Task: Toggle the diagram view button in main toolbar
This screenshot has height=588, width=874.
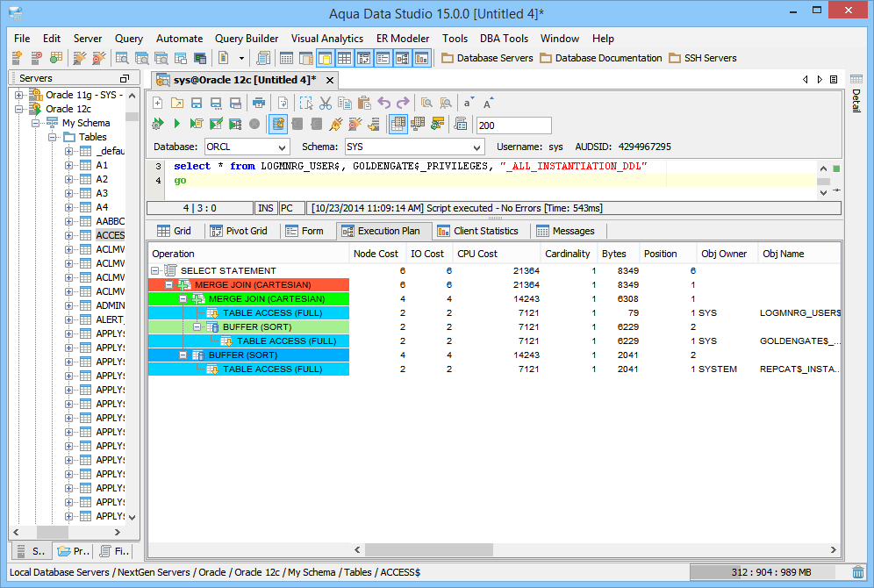Action: 403,58
